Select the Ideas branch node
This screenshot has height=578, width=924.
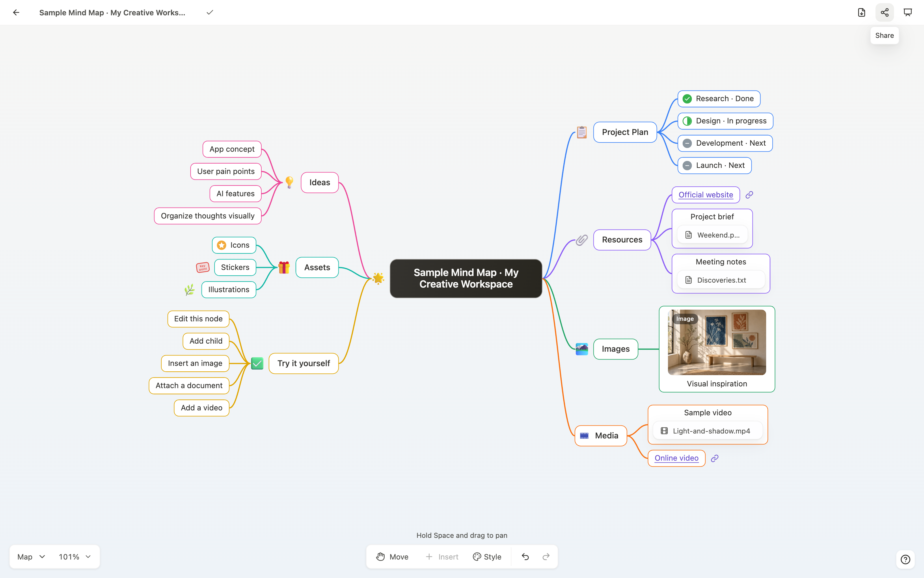click(320, 182)
